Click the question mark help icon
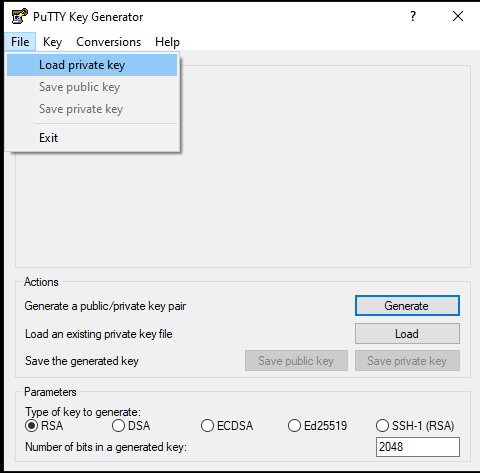 pos(413,16)
